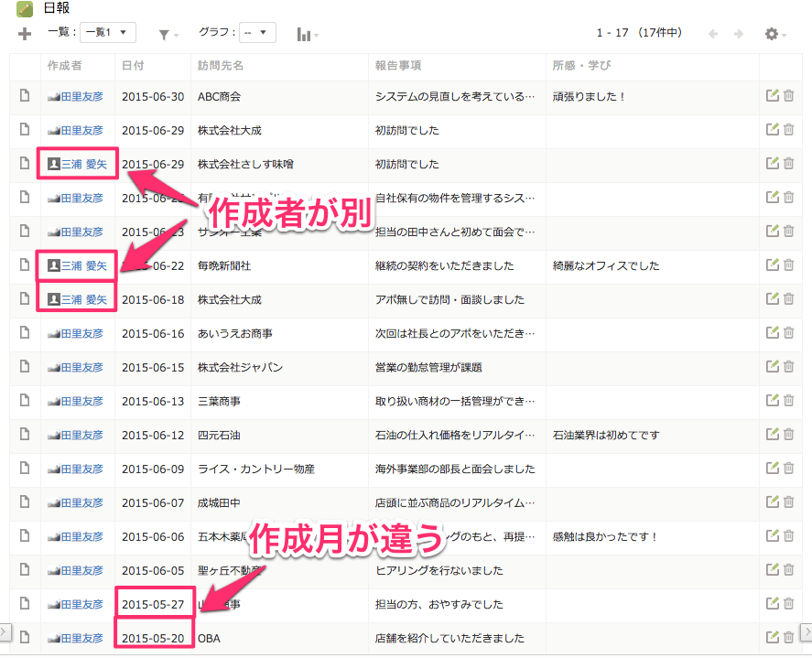Expand the グラフ selection dropdown
The image size is (812, 658).
coord(257,33)
